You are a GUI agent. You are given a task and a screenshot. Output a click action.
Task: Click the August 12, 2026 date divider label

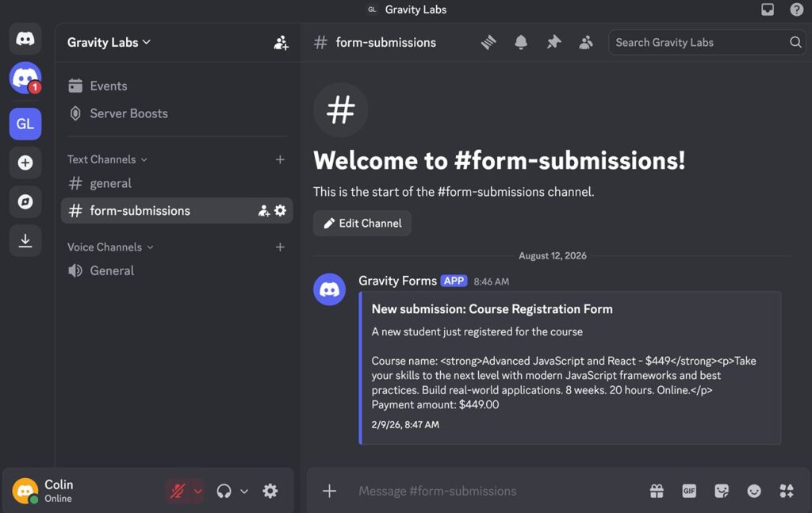tap(553, 256)
